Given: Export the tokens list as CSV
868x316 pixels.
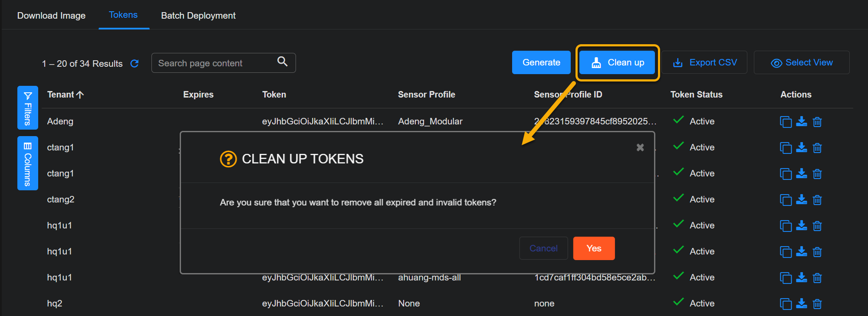Looking at the screenshot, I should click(x=705, y=63).
